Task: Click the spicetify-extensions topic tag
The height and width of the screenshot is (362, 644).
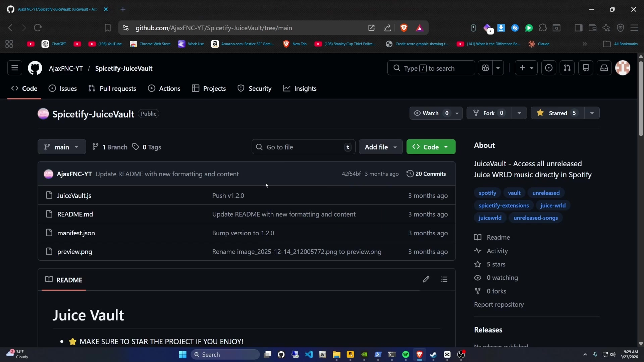Action: click(504, 205)
